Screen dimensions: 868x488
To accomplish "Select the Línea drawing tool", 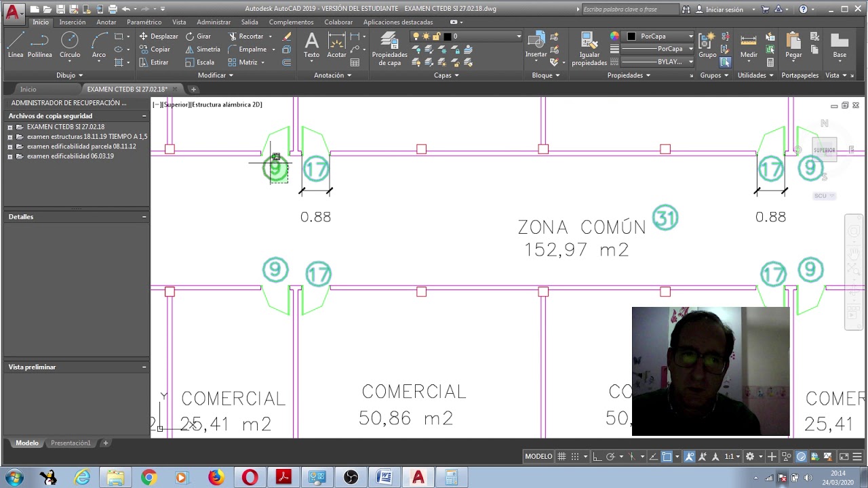I will point(16,45).
